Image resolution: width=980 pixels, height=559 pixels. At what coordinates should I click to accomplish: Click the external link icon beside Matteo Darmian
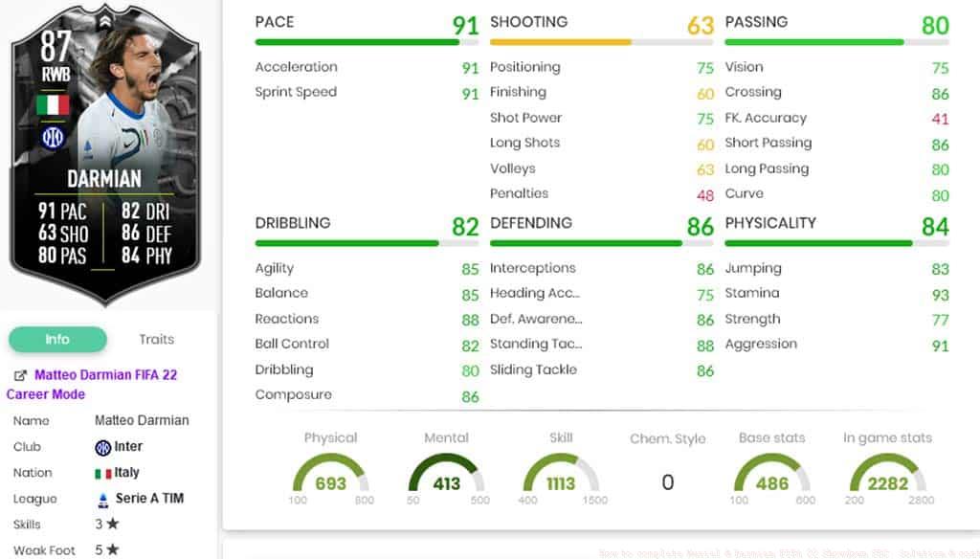coord(20,376)
